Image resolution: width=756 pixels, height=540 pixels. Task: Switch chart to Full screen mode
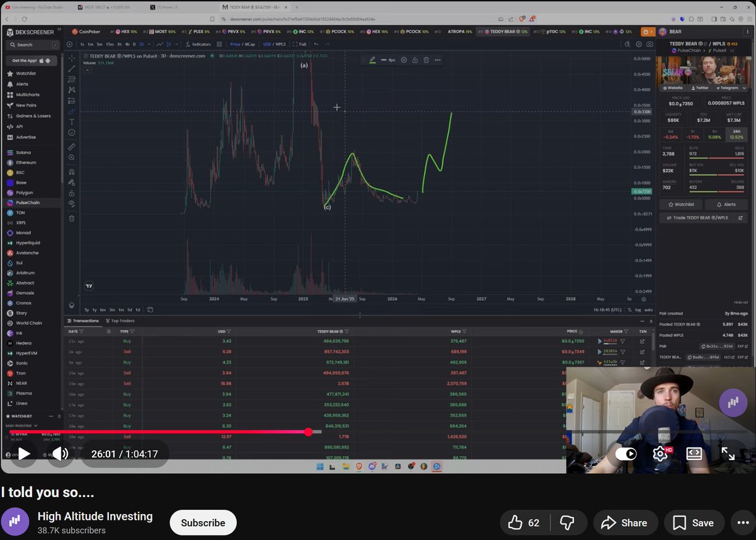click(300, 45)
